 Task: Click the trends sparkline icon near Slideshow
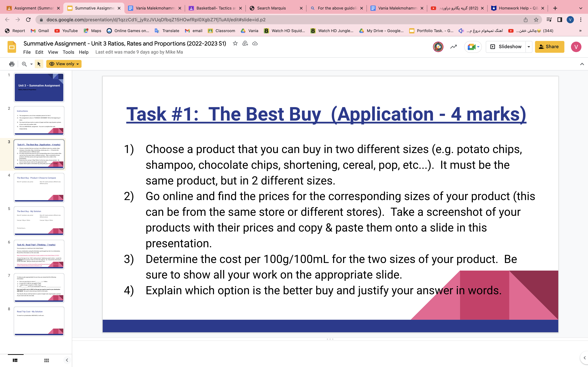pos(453,47)
